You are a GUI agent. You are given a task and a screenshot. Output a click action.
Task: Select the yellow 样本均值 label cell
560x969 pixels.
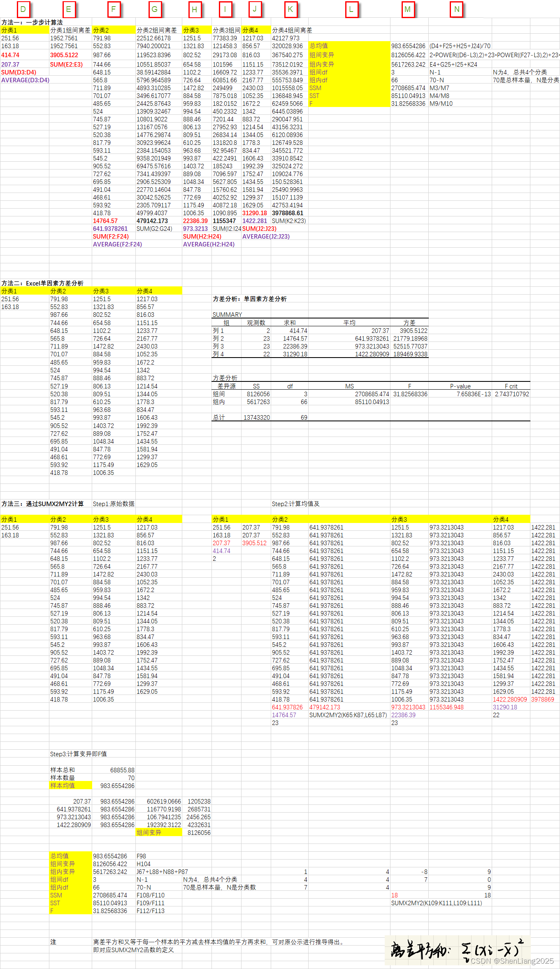(70, 785)
